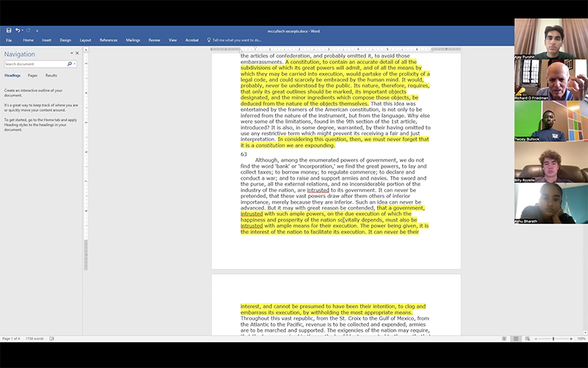
Task: Click the Save icon in title bar
Action: coord(8,30)
